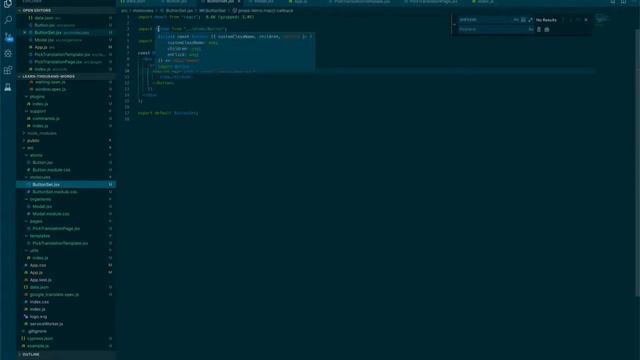640x360 pixels.
Task: Click the Replace All icon in the find widget
Action: click(547, 29)
